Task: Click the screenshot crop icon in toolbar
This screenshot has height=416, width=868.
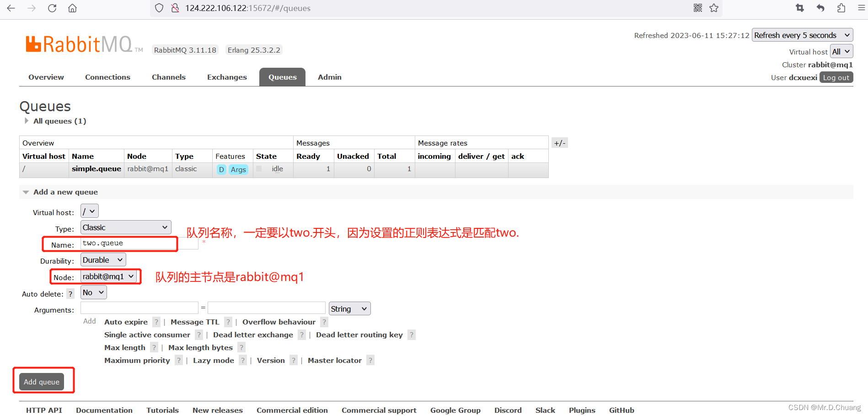Action: (800, 8)
